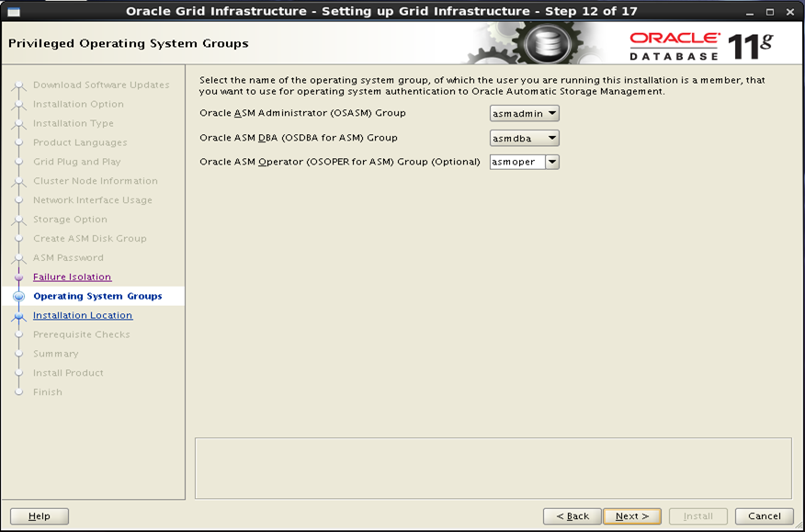
Task: Click the Oracle Database 11g logo
Action: click(701, 46)
